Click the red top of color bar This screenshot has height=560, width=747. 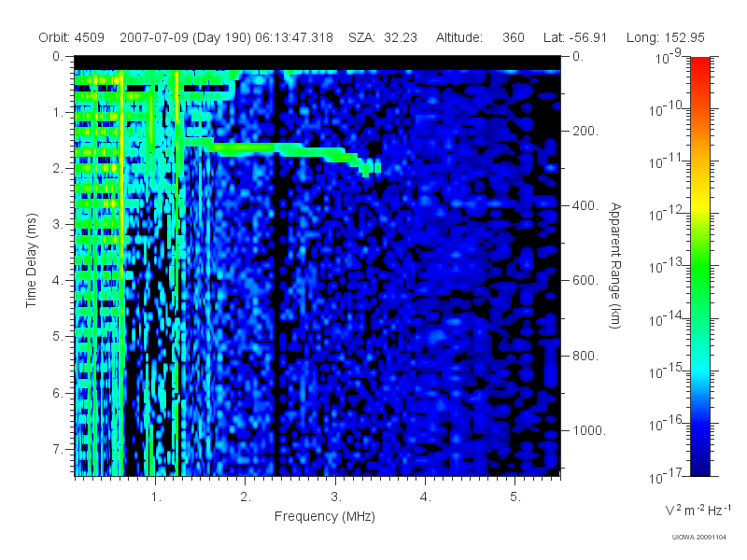click(699, 66)
